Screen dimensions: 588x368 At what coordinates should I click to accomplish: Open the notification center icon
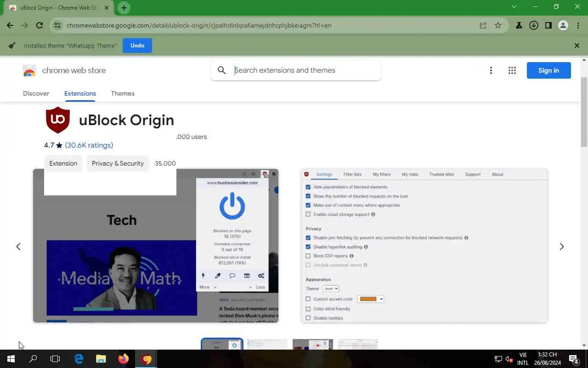click(573, 359)
